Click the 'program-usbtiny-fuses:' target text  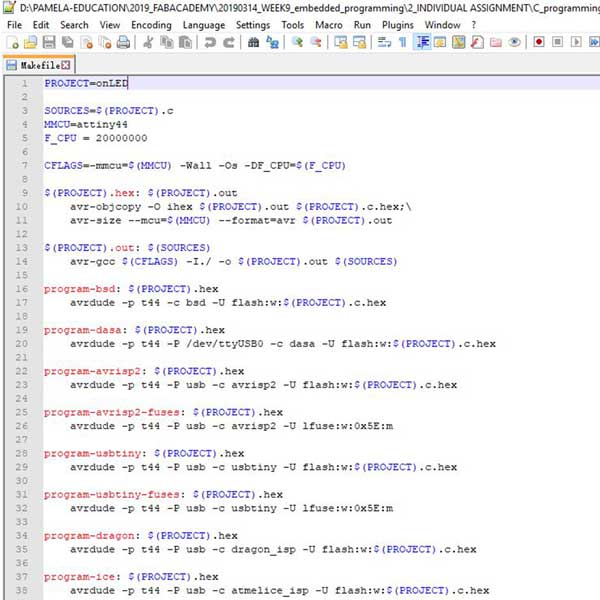115,494
